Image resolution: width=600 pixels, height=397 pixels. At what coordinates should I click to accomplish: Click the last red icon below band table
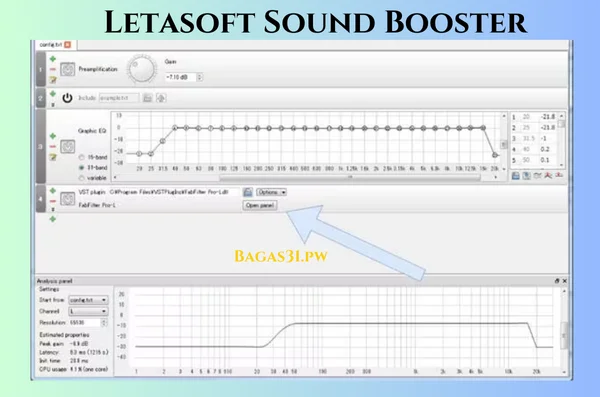(x=559, y=176)
